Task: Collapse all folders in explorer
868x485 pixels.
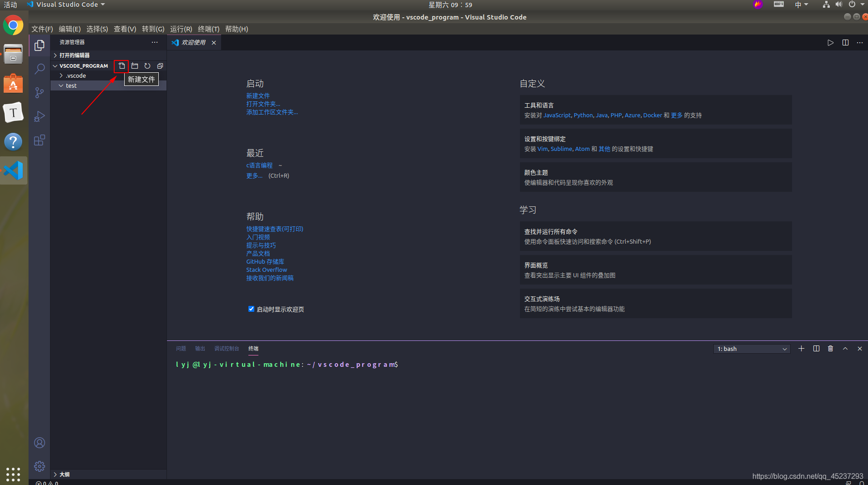Action: (x=160, y=66)
